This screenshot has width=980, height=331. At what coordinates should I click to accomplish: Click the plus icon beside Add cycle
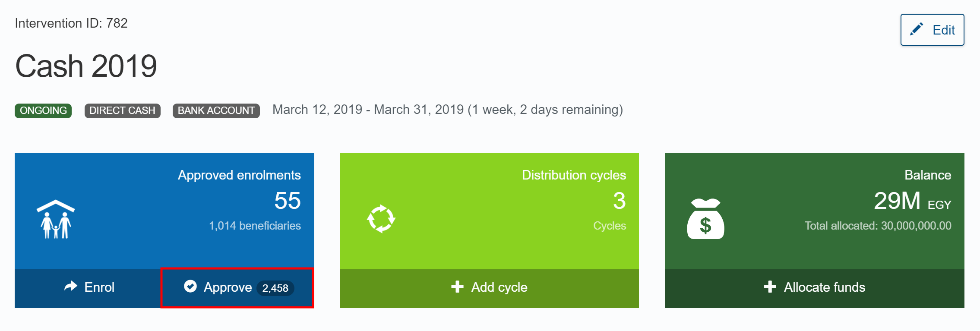457,287
